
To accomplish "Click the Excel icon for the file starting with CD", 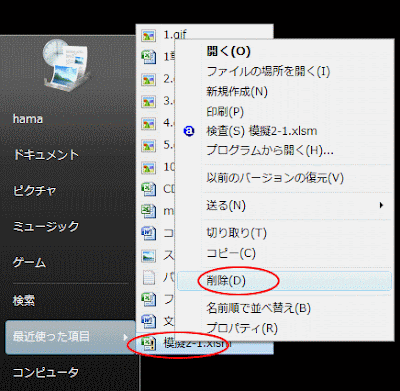I will 148,189.
